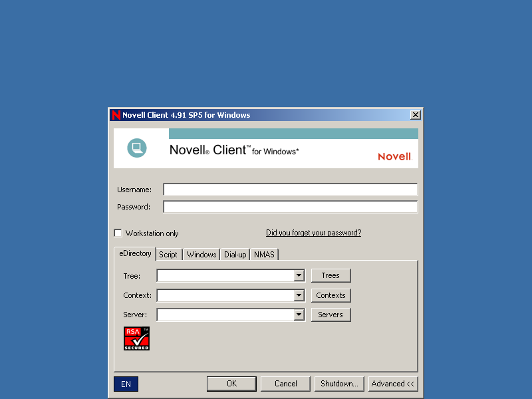
Task: Click the EN language indicator
Action: pyautogui.click(x=126, y=384)
